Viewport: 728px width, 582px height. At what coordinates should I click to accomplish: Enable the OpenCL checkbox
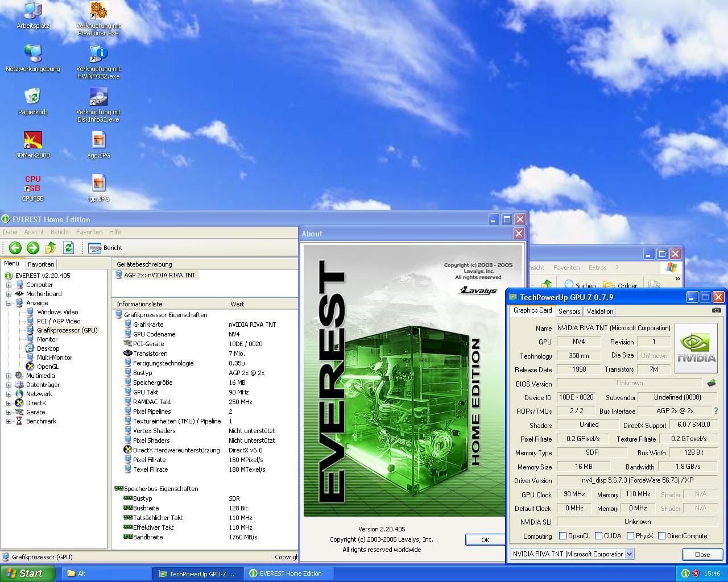coord(562,535)
